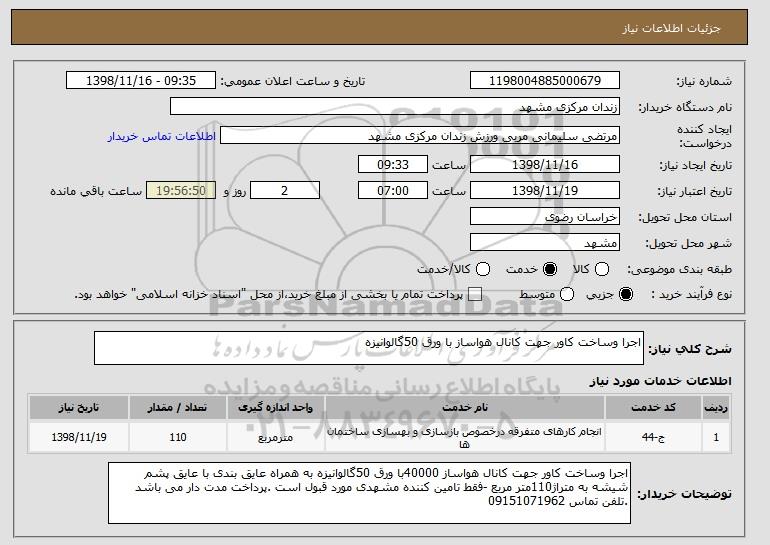Click the نوع فرآیند خرید label
Viewport: 770px width, 545px height.
point(691,294)
